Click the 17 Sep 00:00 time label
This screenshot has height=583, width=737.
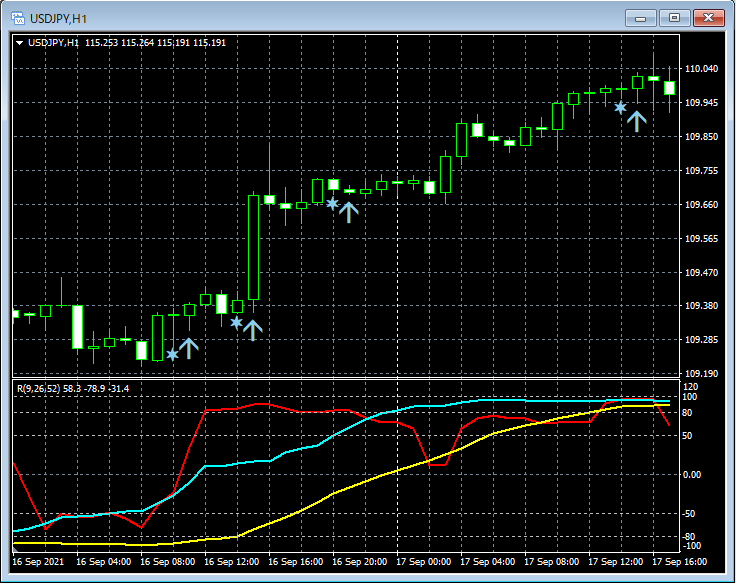click(423, 562)
